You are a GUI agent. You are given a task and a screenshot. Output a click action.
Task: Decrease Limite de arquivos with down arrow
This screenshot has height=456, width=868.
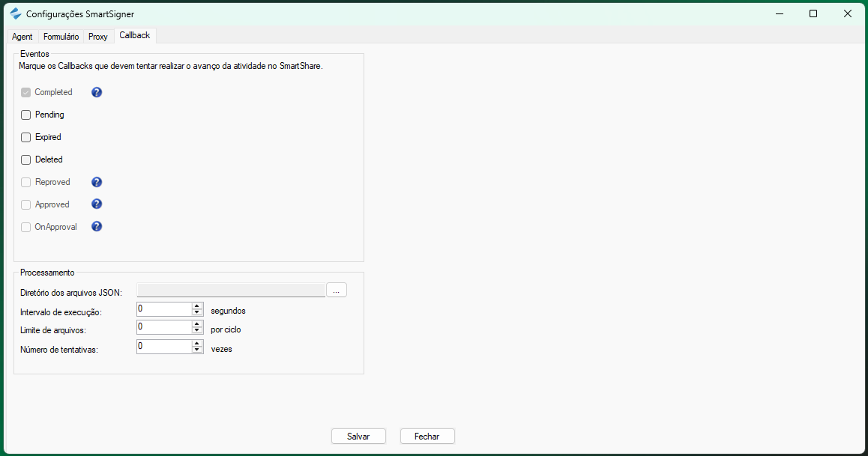pos(197,330)
